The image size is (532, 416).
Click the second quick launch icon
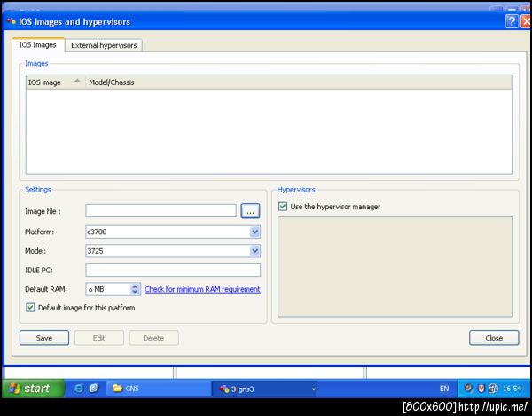point(94,389)
